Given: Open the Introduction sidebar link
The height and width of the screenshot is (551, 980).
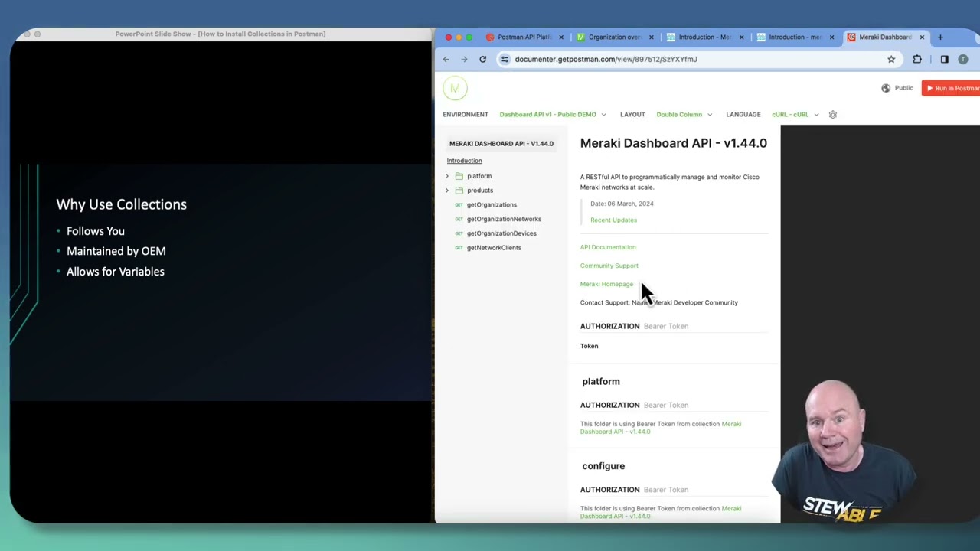Looking at the screenshot, I should point(464,161).
